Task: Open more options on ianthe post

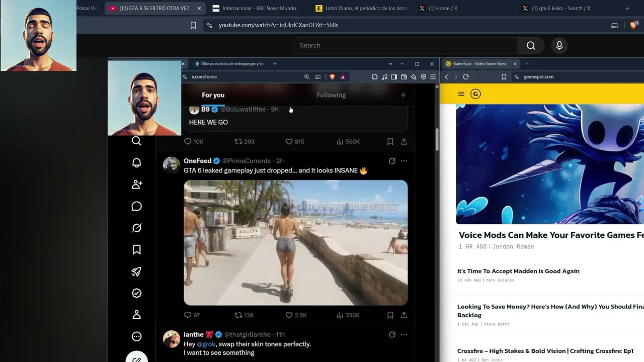Action: click(404, 334)
